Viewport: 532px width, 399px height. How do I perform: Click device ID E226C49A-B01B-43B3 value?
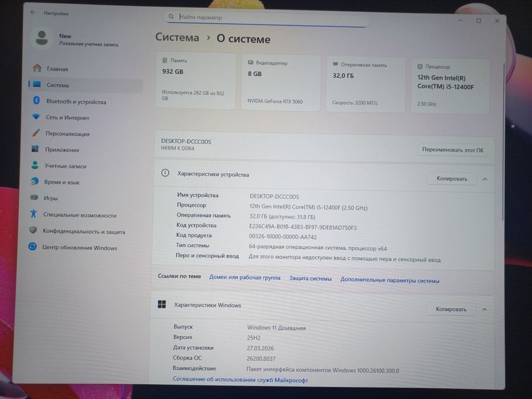click(303, 227)
